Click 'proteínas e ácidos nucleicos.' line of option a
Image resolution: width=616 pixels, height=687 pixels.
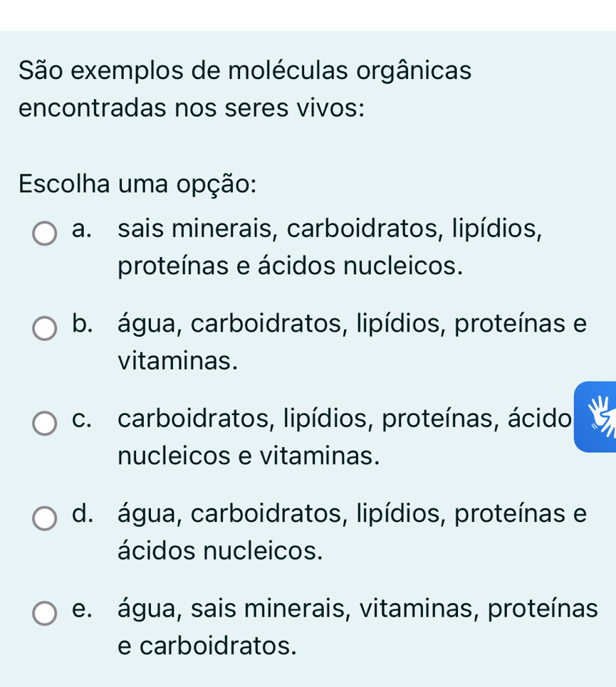click(291, 266)
